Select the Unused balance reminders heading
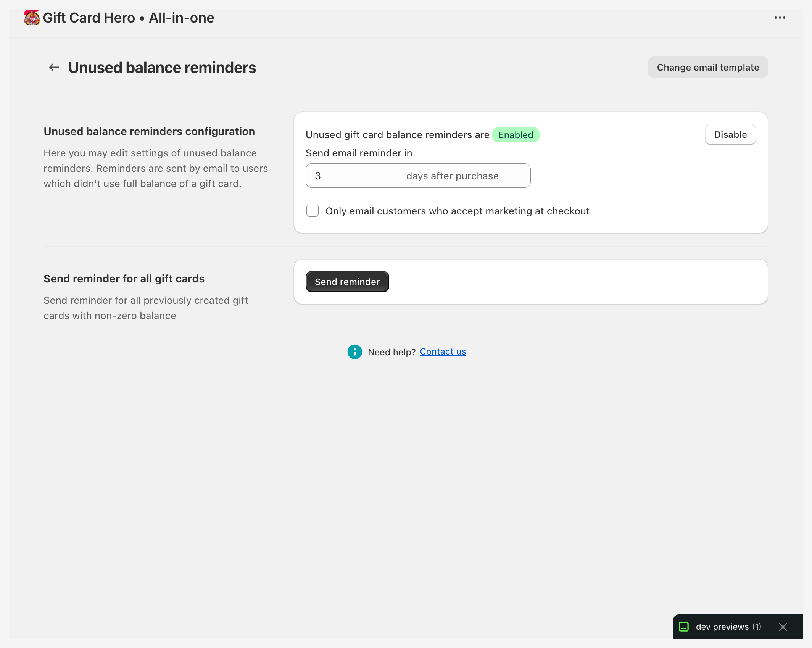 tap(162, 67)
